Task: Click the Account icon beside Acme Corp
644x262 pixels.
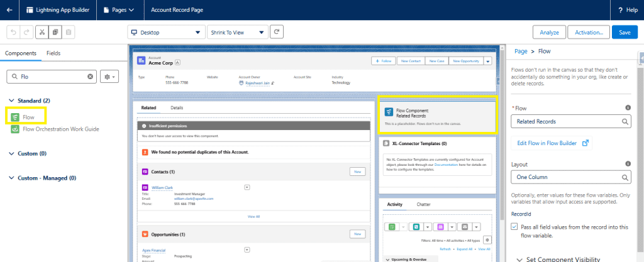Action: [142, 61]
